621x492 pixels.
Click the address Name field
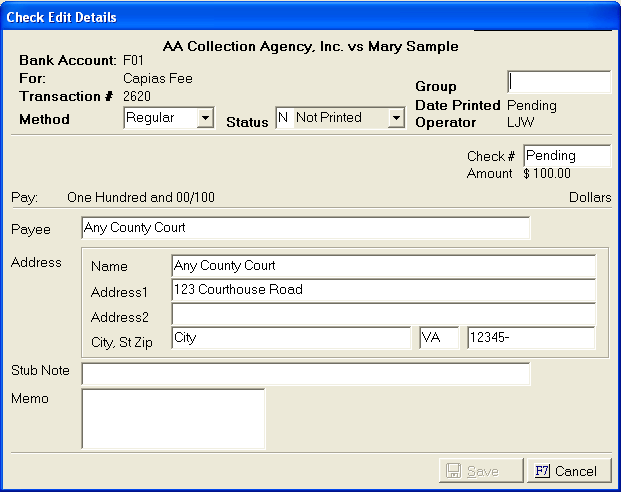[383, 266]
